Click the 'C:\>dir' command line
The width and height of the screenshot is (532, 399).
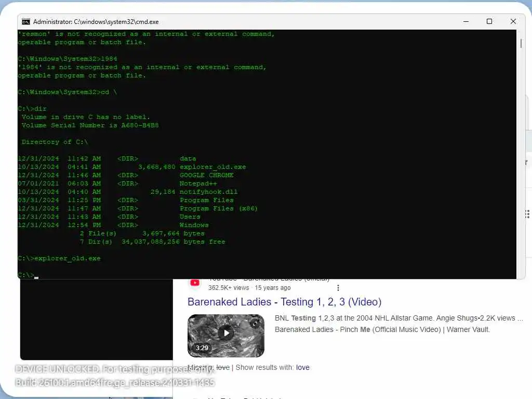(32, 109)
